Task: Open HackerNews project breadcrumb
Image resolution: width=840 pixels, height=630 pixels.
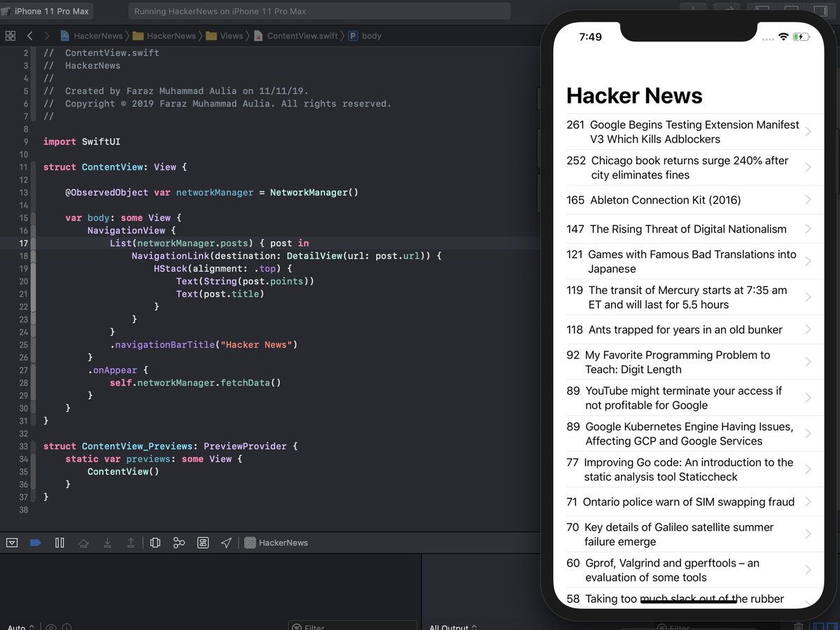Action: [x=91, y=36]
